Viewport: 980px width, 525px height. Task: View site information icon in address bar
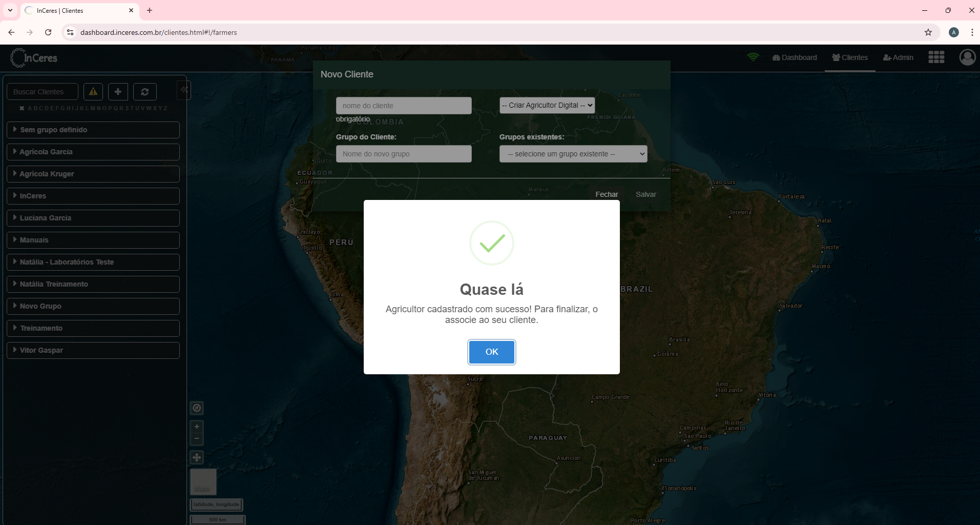coord(70,32)
